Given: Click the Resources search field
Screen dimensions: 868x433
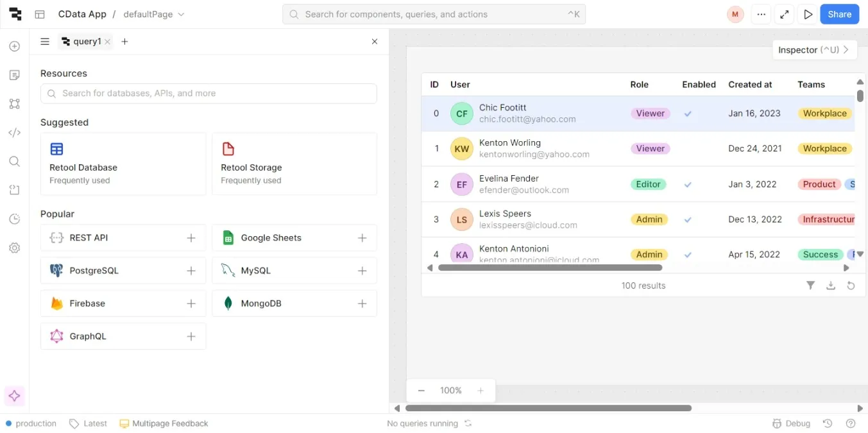Looking at the screenshot, I should [x=208, y=94].
